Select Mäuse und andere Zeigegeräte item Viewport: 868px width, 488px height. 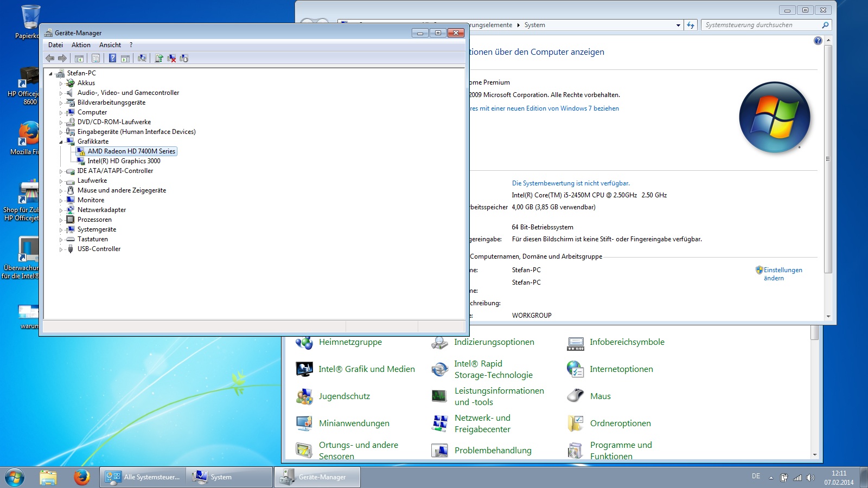(x=122, y=190)
